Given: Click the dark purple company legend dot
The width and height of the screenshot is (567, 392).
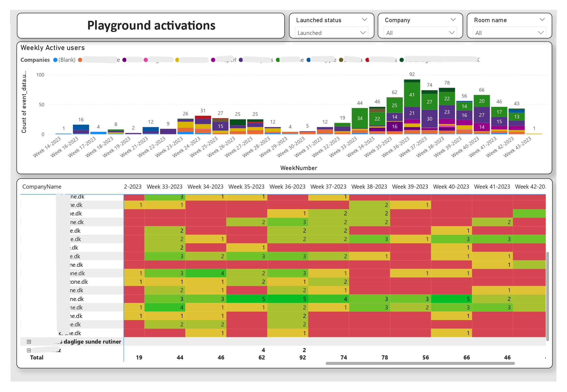Looking at the screenshot, I should (124, 60).
